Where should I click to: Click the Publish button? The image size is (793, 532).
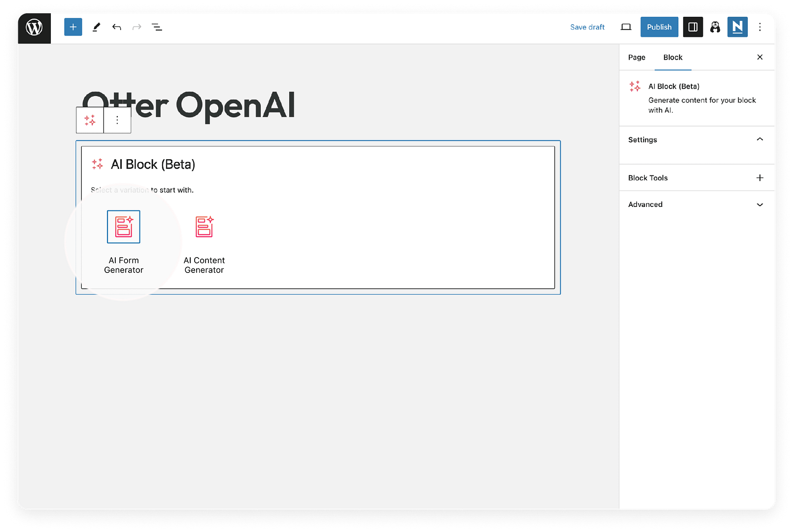659,27
